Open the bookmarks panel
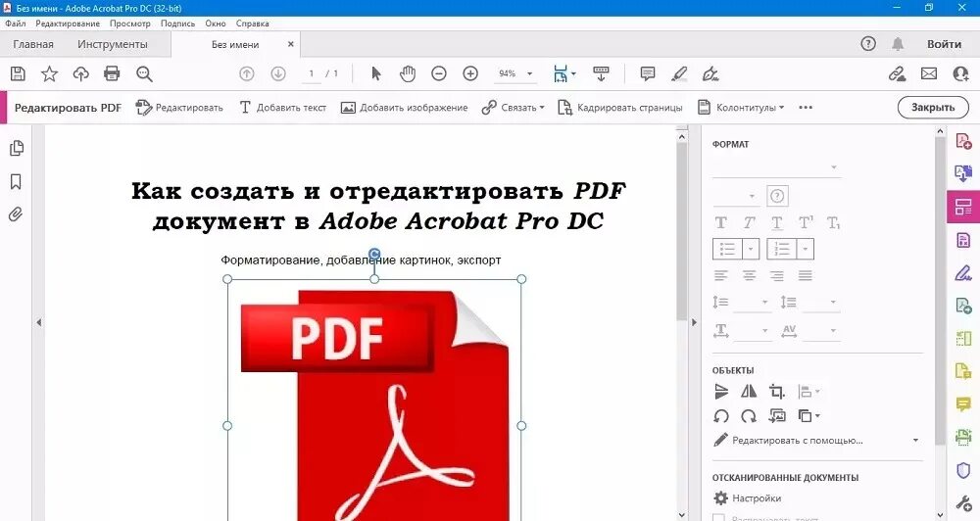The width and height of the screenshot is (980, 521). click(x=17, y=182)
